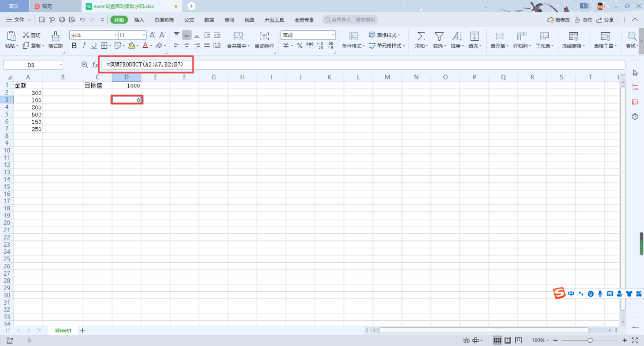Viewport: 644px width, 346px height.
Task: Toggle Wrap Text (自动换行)
Action: [x=264, y=36]
